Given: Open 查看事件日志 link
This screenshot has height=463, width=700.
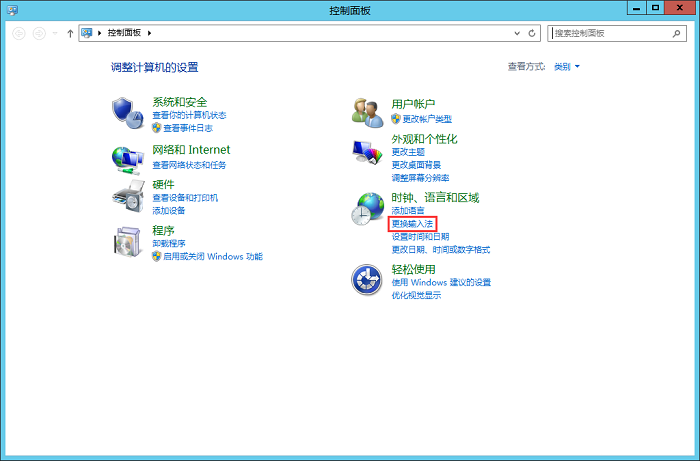Looking at the screenshot, I should 188,128.
